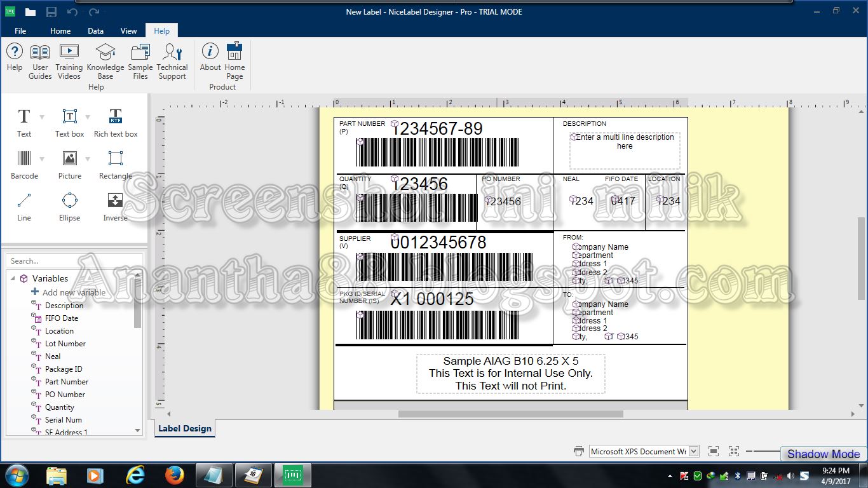
Task: Expand the Text tool dropdown arrow
Action: tap(42, 117)
